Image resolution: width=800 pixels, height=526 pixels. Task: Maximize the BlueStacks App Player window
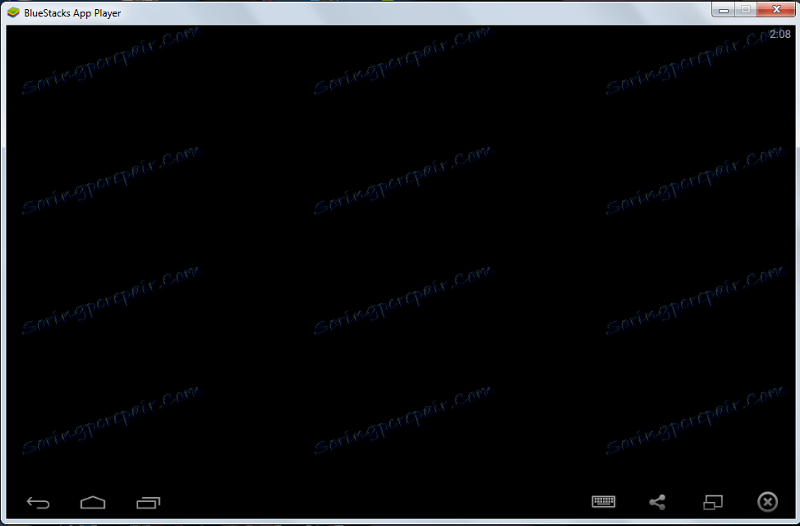click(x=746, y=9)
